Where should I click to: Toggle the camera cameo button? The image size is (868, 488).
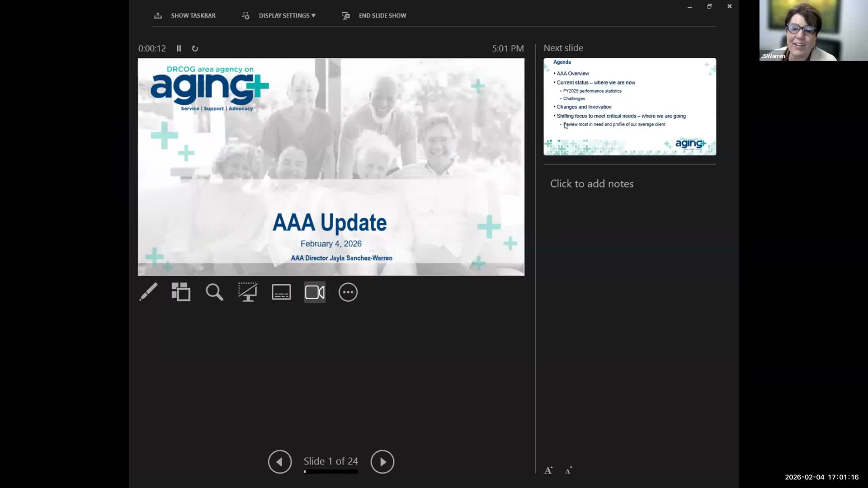click(315, 292)
